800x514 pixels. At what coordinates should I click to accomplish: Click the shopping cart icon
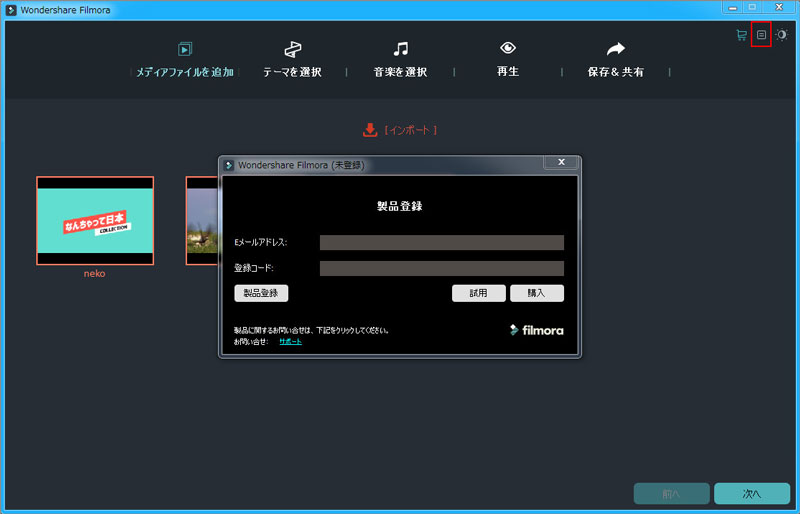tap(741, 35)
